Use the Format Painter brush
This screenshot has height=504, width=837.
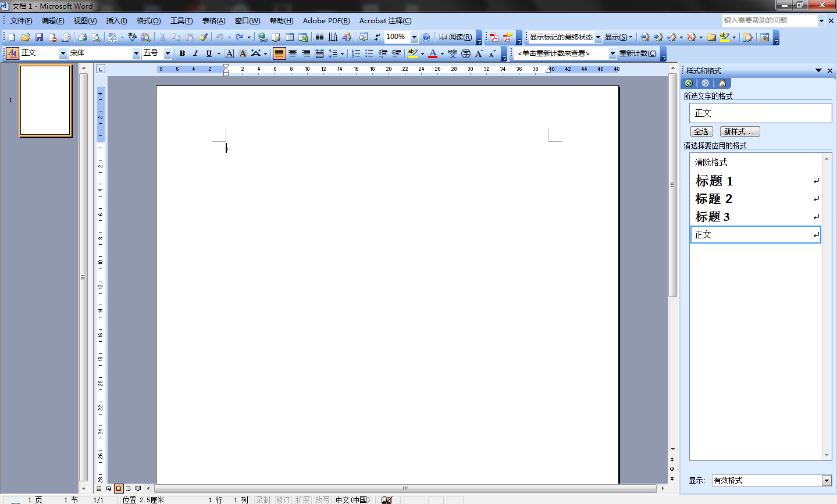coord(203,37)
